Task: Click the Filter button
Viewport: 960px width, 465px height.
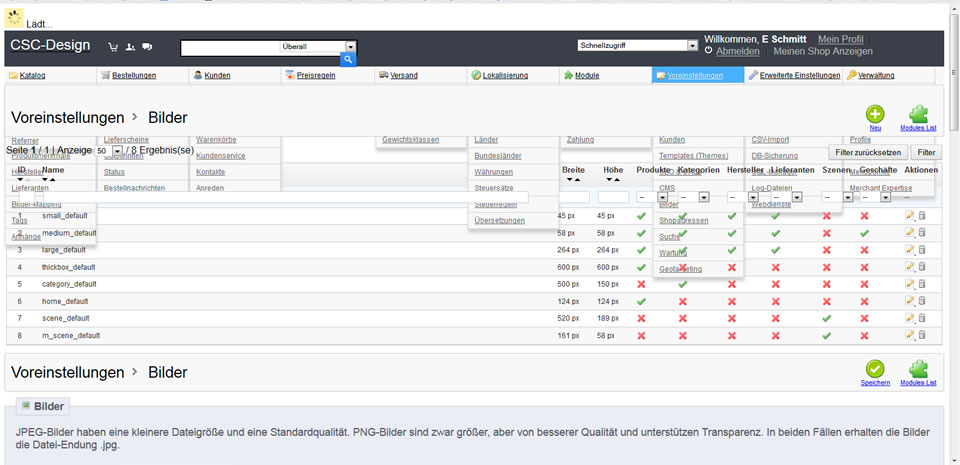Action: [926, 152]
